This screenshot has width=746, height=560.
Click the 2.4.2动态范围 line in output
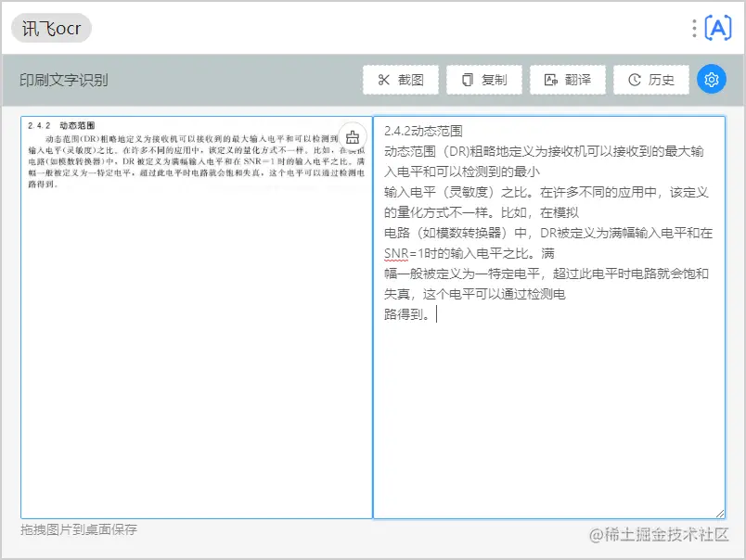click(423, 131)
